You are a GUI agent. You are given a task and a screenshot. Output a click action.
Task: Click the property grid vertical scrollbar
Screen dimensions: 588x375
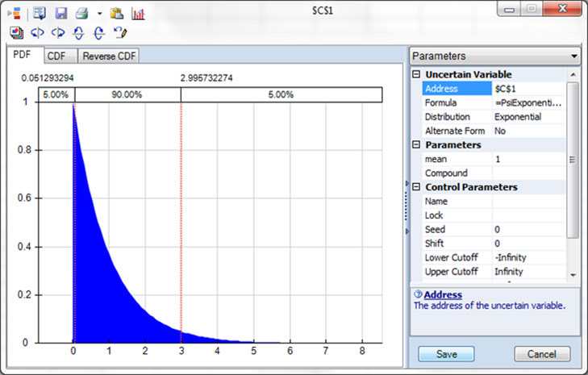point(573,161)
